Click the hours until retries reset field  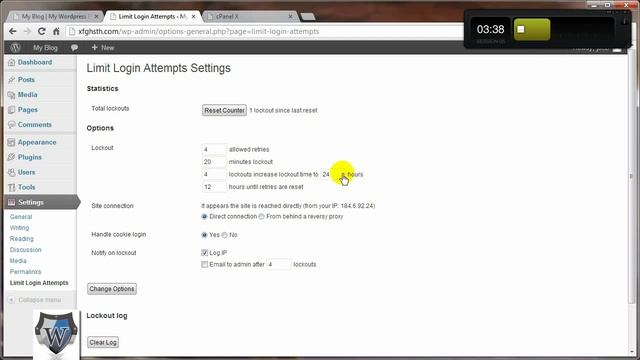214,187
